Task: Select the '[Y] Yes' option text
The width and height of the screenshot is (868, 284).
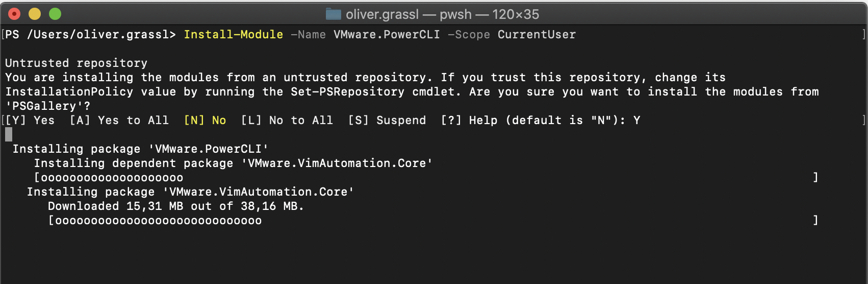Action: 30,120
